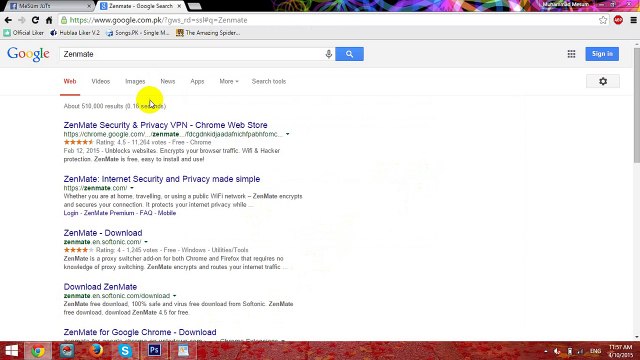
Task: Close the Zenmate Google Search tab
Action: coord(179,6)
